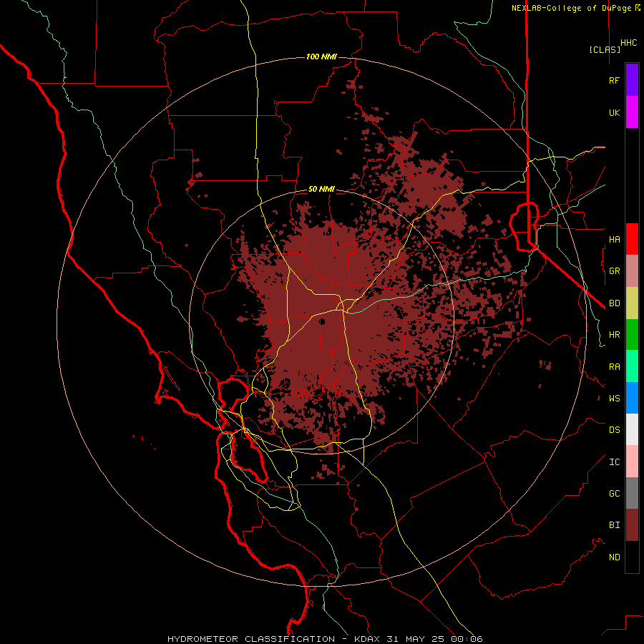Click the KDAX station identifier
The width and height of the screenshot is (644, 644).
367,639
